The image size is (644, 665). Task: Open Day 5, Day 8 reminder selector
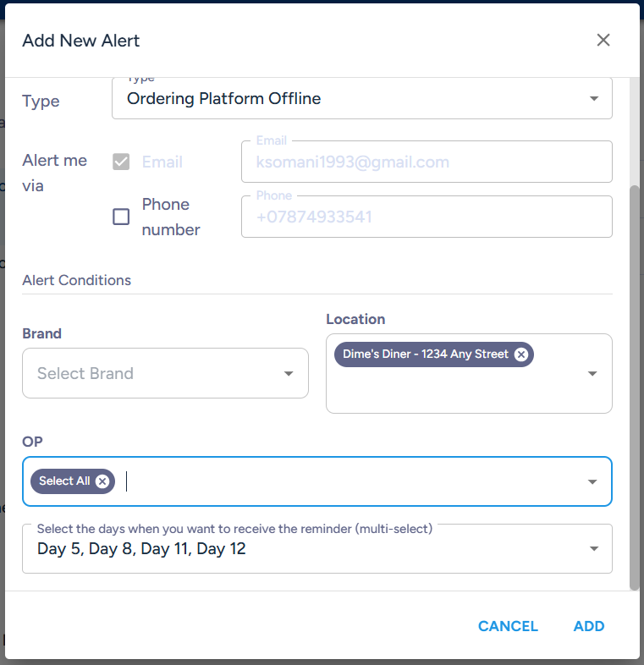(316, 549)
